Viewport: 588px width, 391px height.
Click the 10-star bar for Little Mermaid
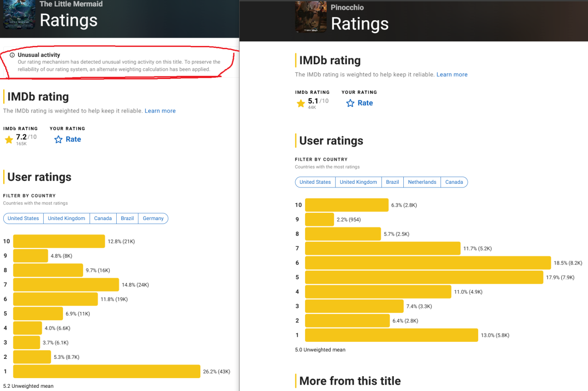point(59,241)
